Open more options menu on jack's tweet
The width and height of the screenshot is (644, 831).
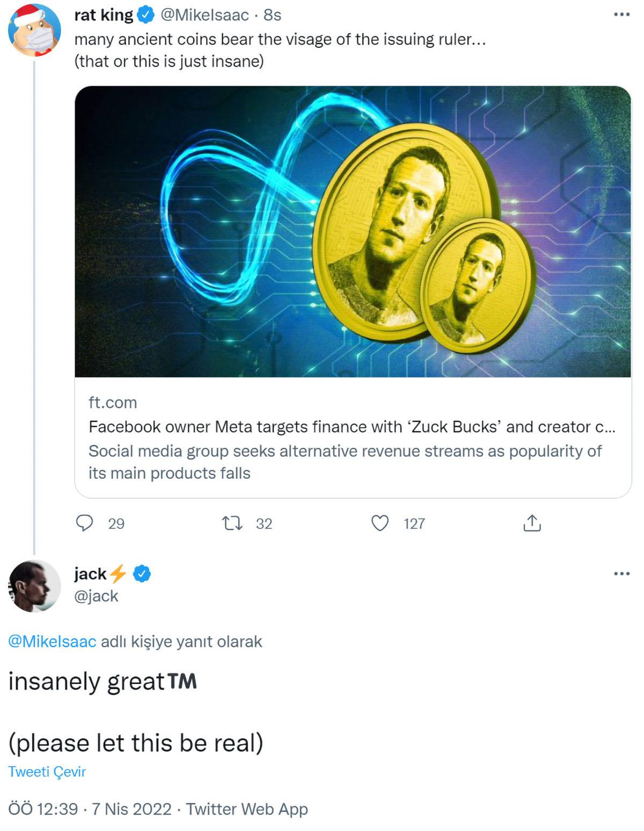(621, 574)
